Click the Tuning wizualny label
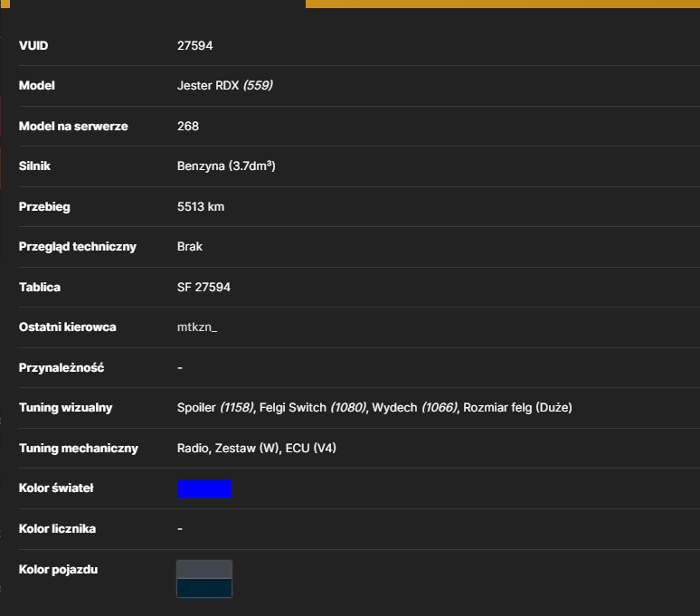The image size is (700, 616). pos(66,408)
